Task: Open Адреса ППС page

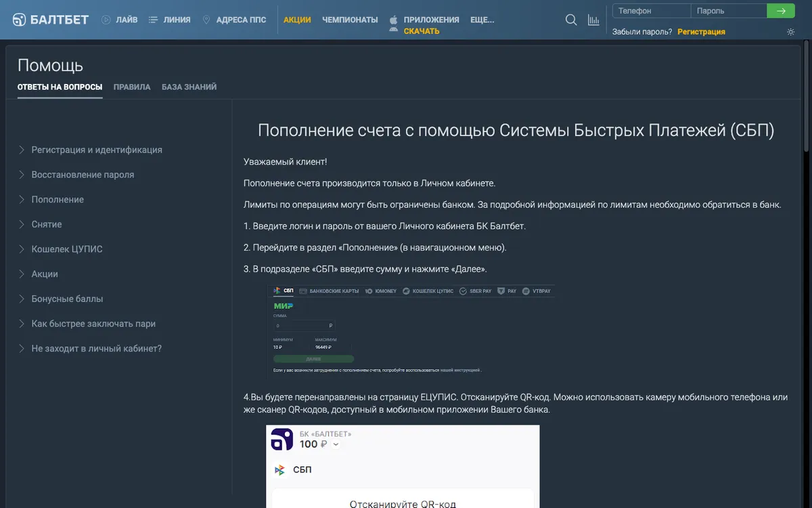Action: [x=234, y=20]
